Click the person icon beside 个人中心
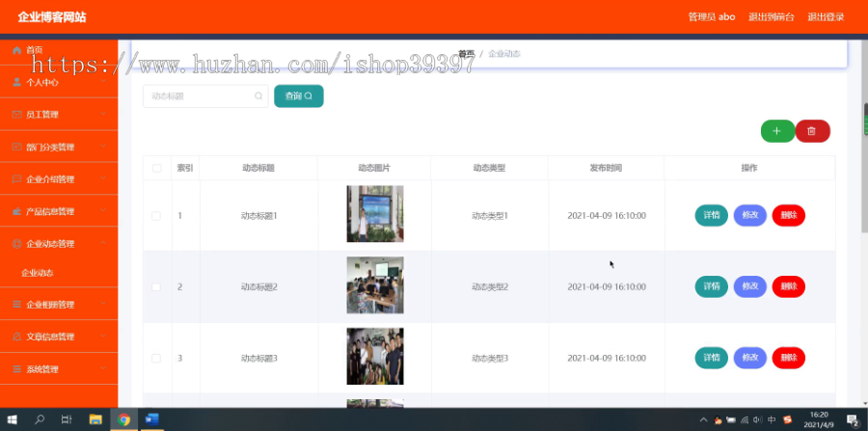 coord(16,82)
